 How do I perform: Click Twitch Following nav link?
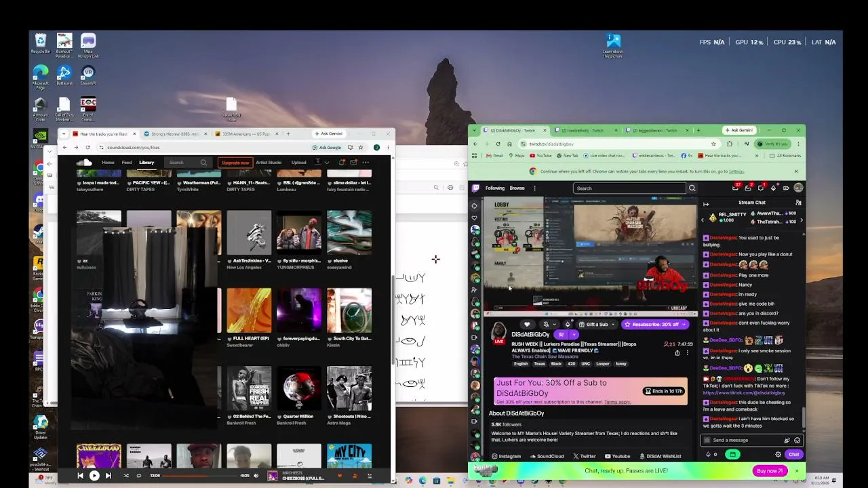click(x=495, y=188)
